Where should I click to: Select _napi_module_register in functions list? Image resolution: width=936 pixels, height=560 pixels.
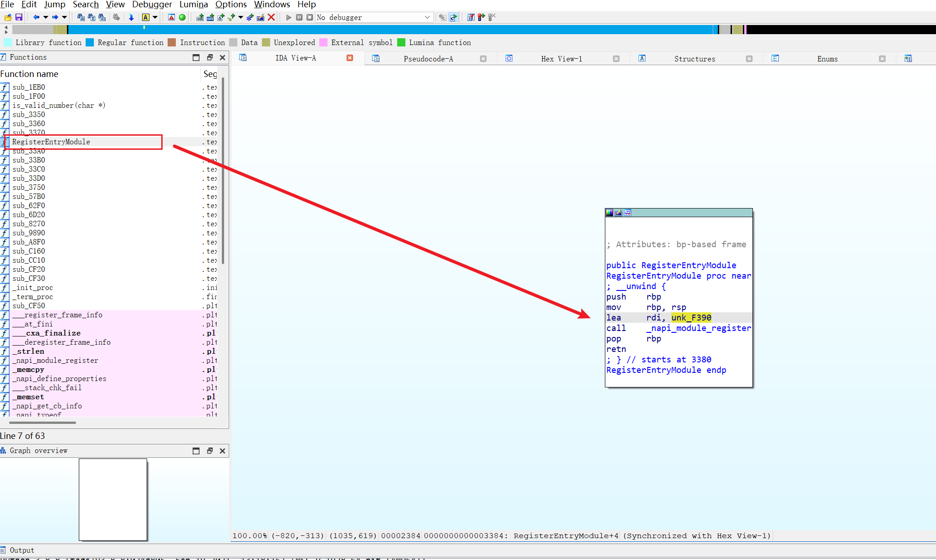[55, 360]
